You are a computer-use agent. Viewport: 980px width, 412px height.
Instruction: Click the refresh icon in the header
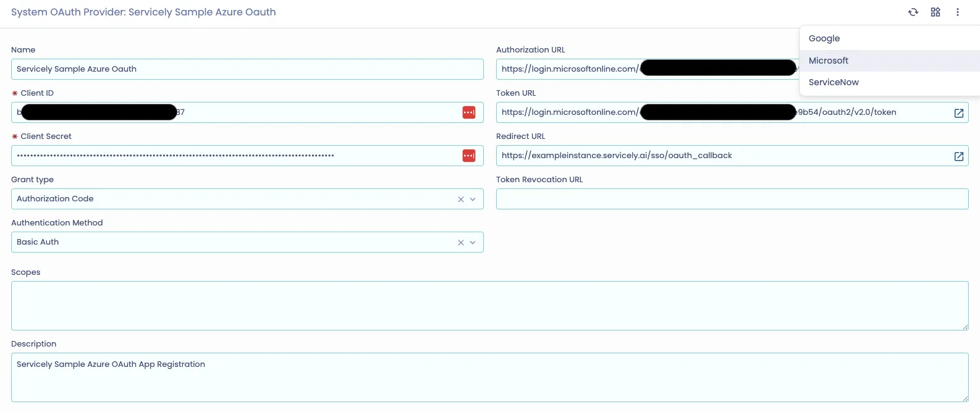[913, 12]
